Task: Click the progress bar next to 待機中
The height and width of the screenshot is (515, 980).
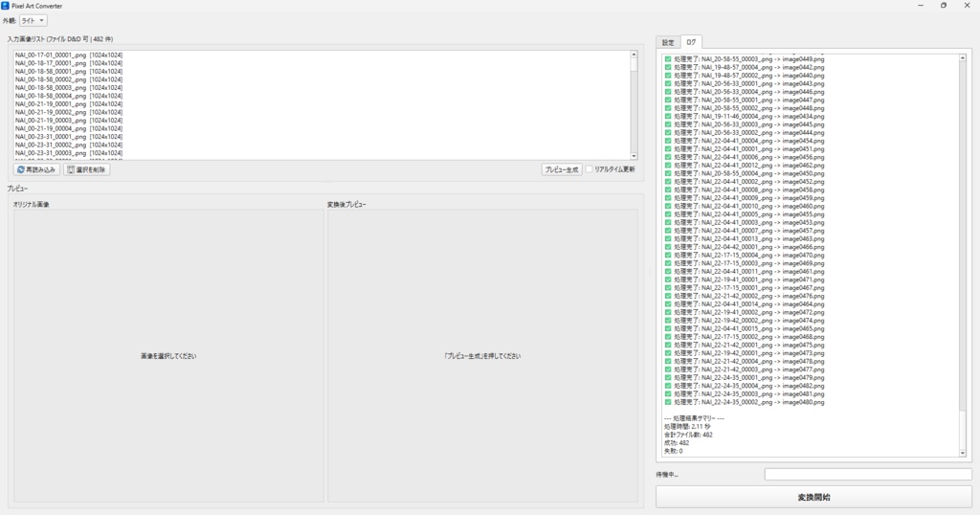Action: [867, 475]
